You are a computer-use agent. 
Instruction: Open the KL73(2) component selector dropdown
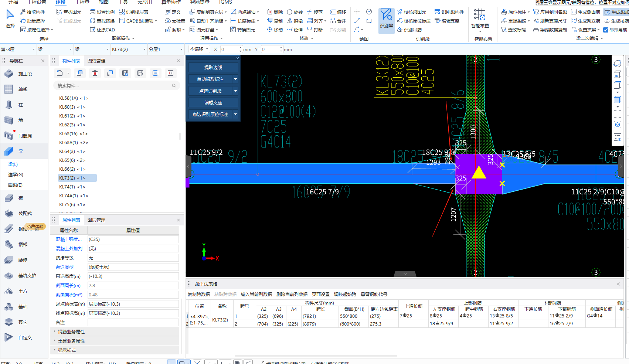144,49
